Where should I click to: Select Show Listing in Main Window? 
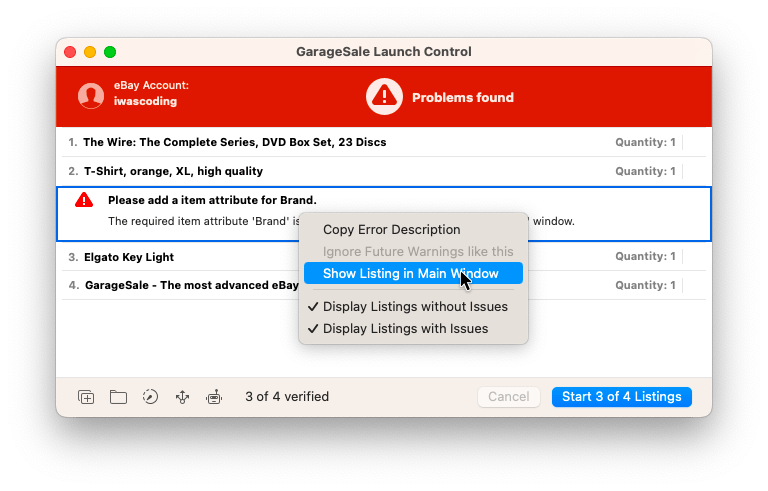[413, 273]
